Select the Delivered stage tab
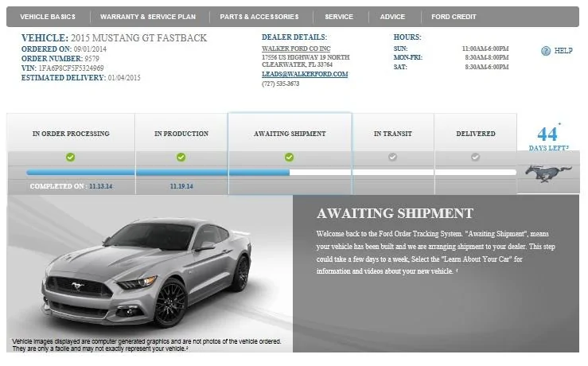This screenshot has height=366, width=588. coord(476,134)
